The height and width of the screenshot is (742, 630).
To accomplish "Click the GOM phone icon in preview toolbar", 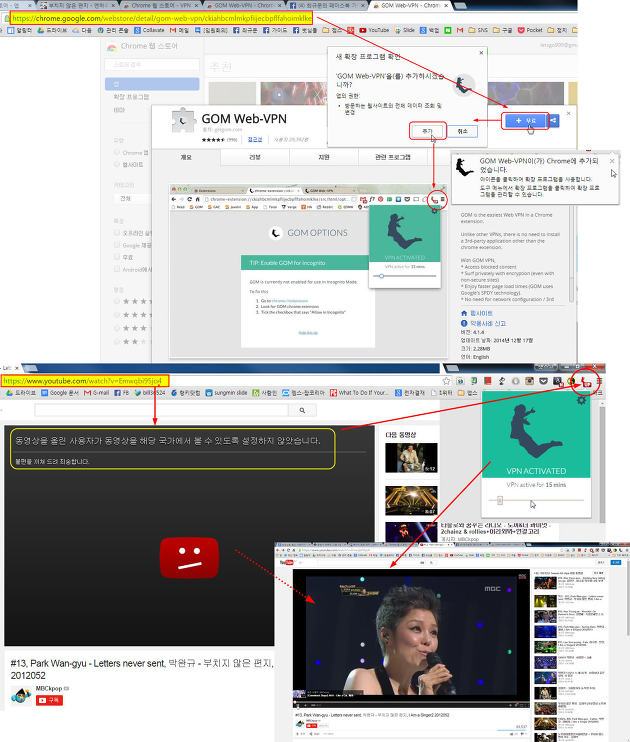I will point(434,199).
